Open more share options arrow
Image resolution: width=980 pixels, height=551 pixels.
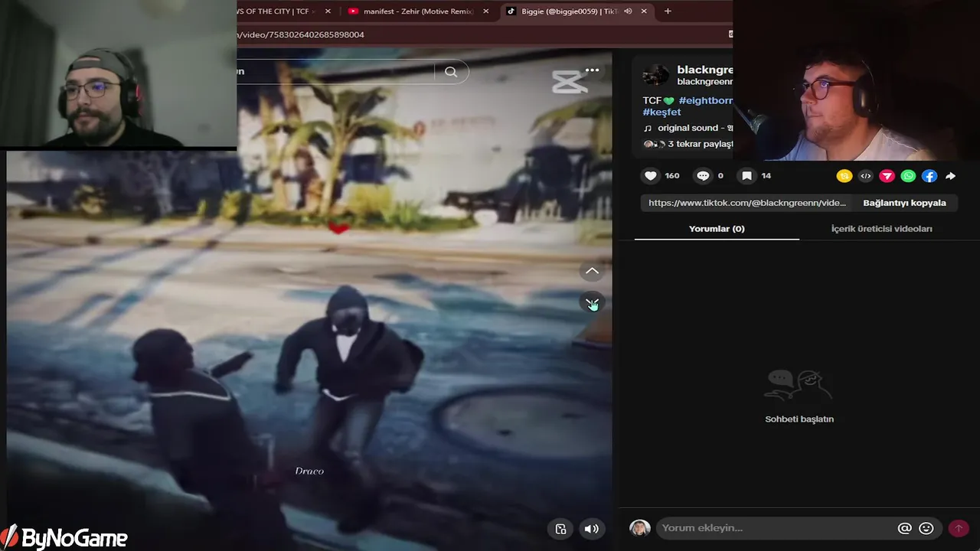click(950, 176)
